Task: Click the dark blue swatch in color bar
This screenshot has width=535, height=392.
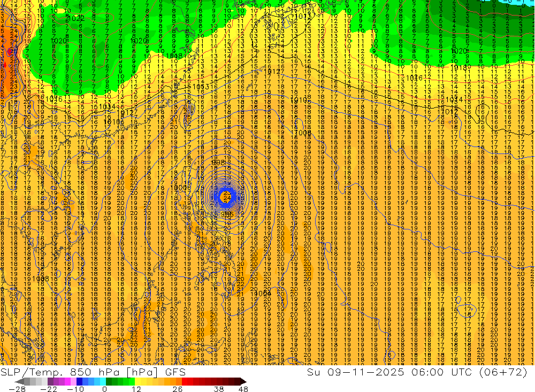Action: (x=79, y=382)
